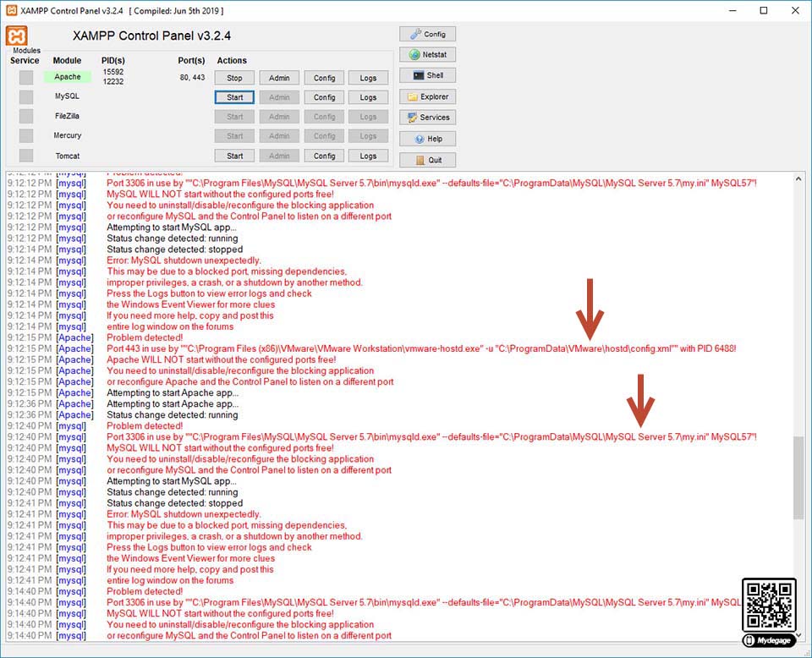Image resolution: width=812 pixels, height=658 pixels.
Task: Open MySQL Config menu
Action: (324, 97)
